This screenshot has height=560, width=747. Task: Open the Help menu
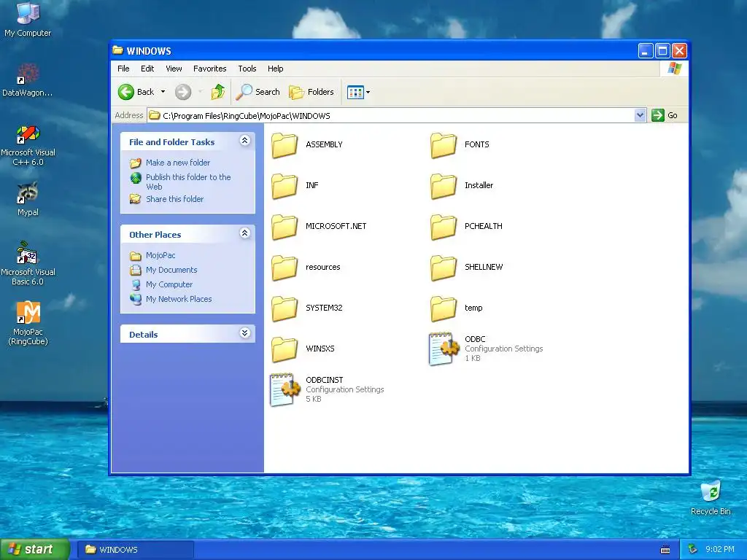(275, 69)
